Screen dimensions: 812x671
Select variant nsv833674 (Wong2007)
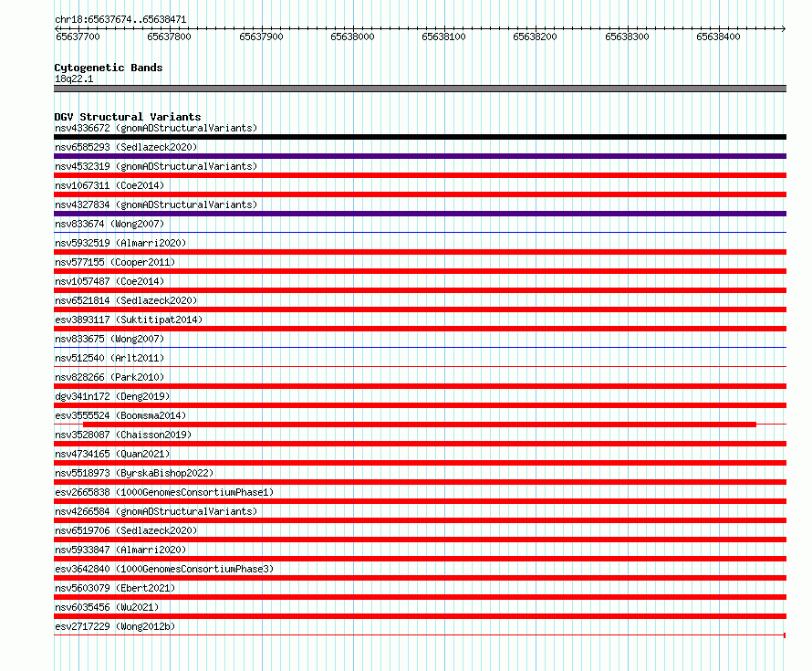tap(109, 224)
